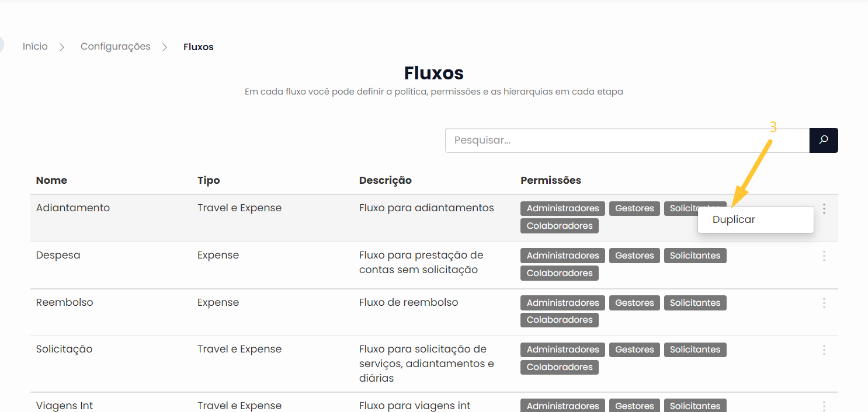868x412 pixels.
Task: Click the Fluxos breadcrumb item
Action: (x=199, y=47)
